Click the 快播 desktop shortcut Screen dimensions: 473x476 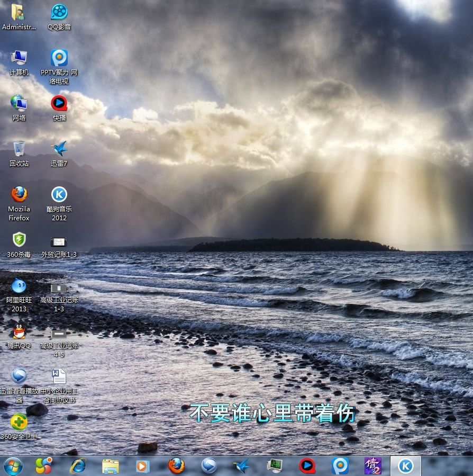pos(59,108)
